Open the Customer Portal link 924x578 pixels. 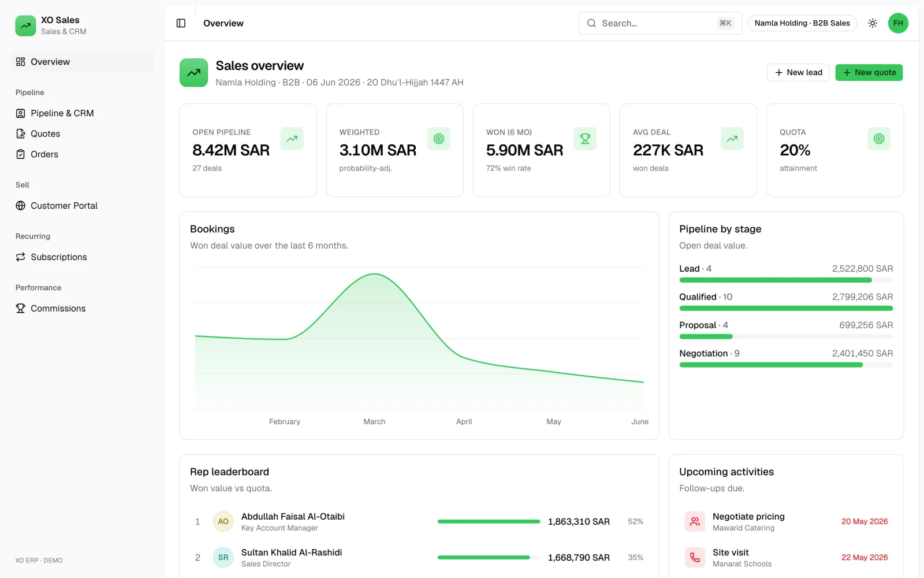pos(82,206)
